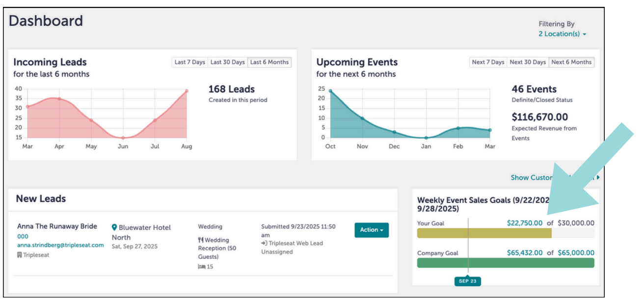
Task: Click the building icon next to Tripleseat
Action: pyautogui.click(x=20, y=255)
